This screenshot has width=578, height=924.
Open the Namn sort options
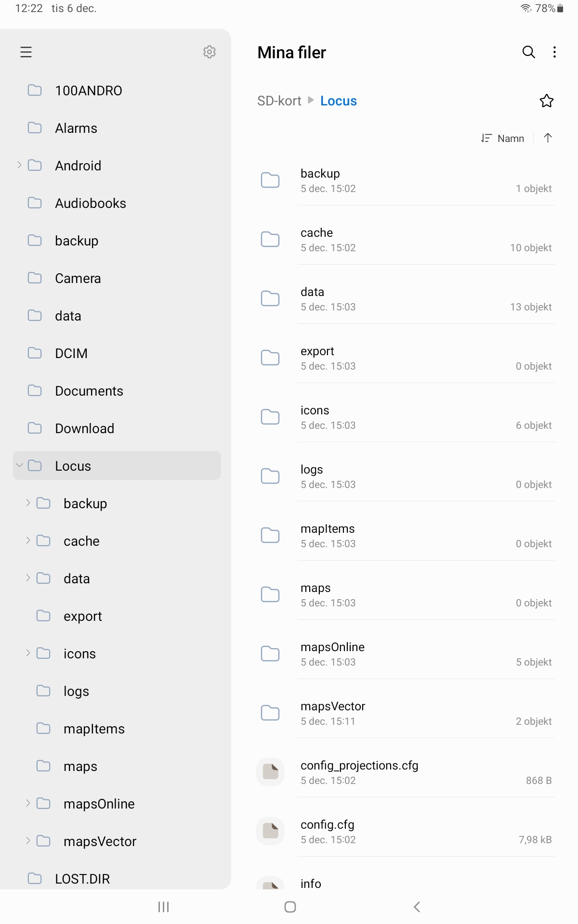pos(503,139)
